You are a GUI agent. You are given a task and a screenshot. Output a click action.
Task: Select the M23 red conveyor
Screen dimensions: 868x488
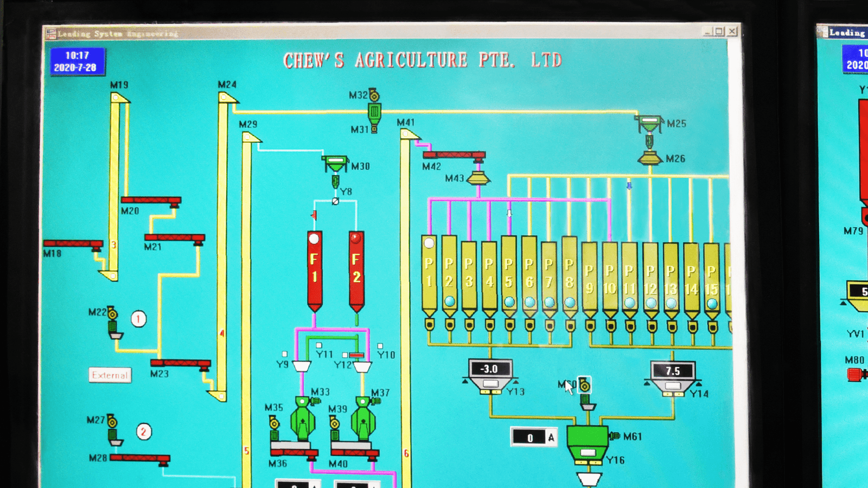[181, 364]
